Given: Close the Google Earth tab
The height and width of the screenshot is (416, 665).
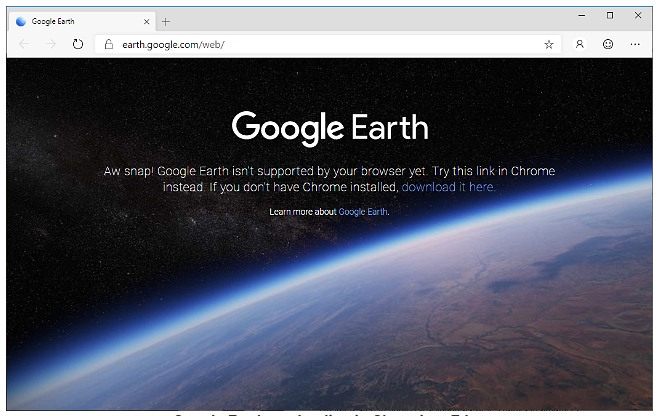Looking at the screenshot, I should pyautogui.click(x=147, y=22).
